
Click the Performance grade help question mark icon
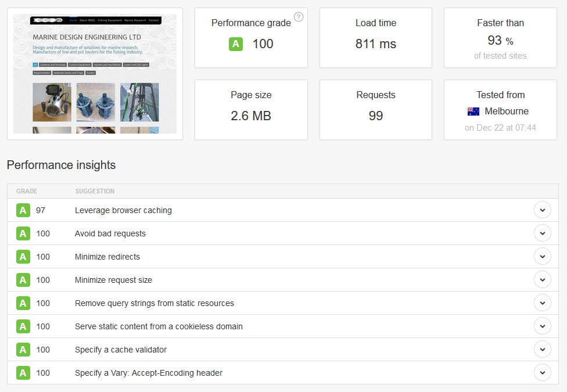(299, 17)
